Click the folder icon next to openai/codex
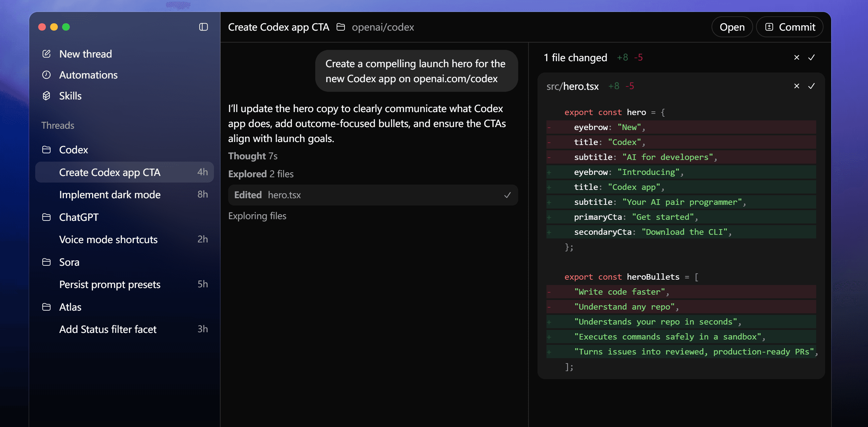The height and width of the screenshot is (427, 868). pos(341,27)
